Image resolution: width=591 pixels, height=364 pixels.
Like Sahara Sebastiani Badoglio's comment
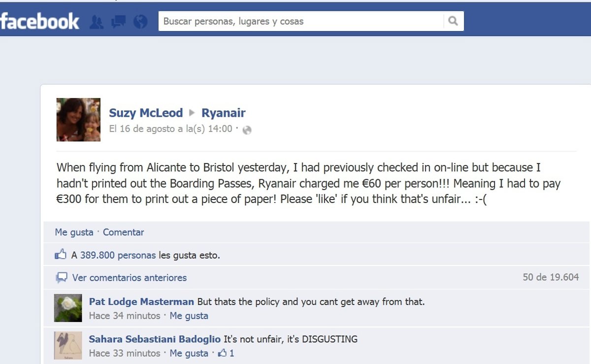tap(189, 353)
